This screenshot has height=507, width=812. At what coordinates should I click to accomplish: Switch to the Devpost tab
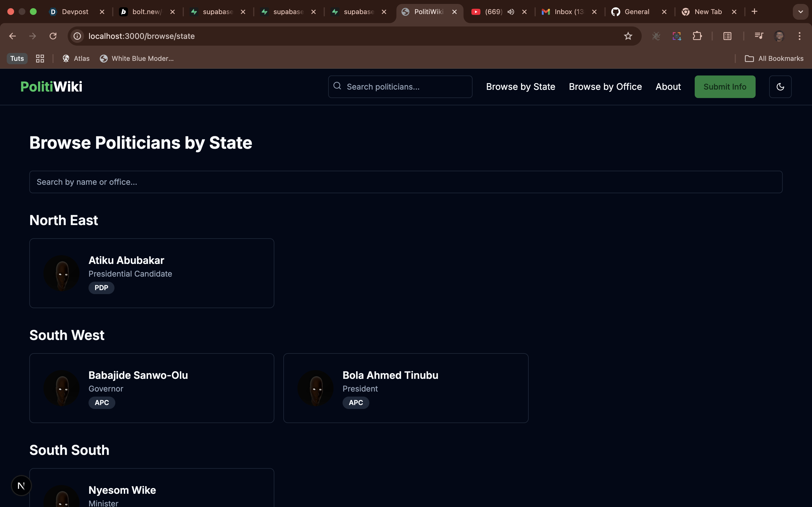tap(74, 12)
